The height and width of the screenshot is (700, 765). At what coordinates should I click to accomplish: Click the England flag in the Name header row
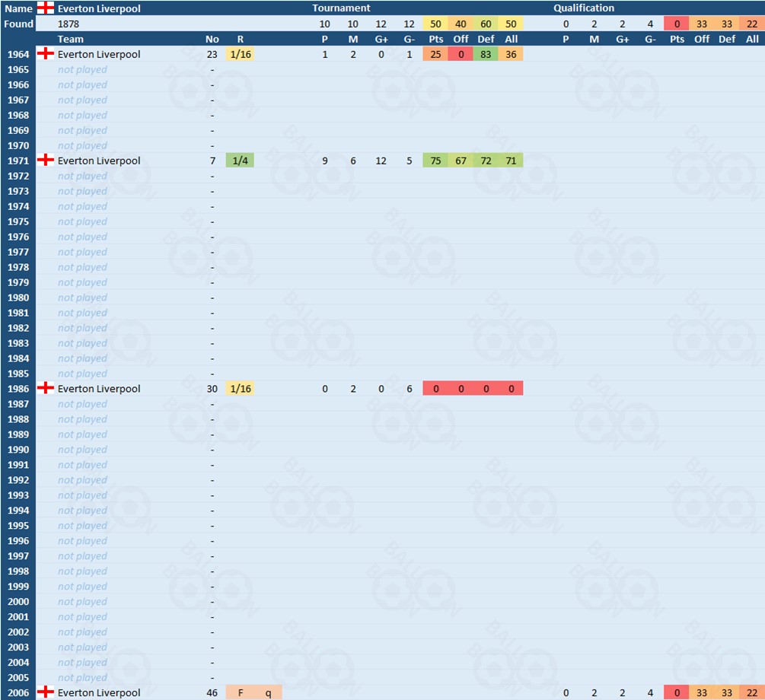point(46,8)
